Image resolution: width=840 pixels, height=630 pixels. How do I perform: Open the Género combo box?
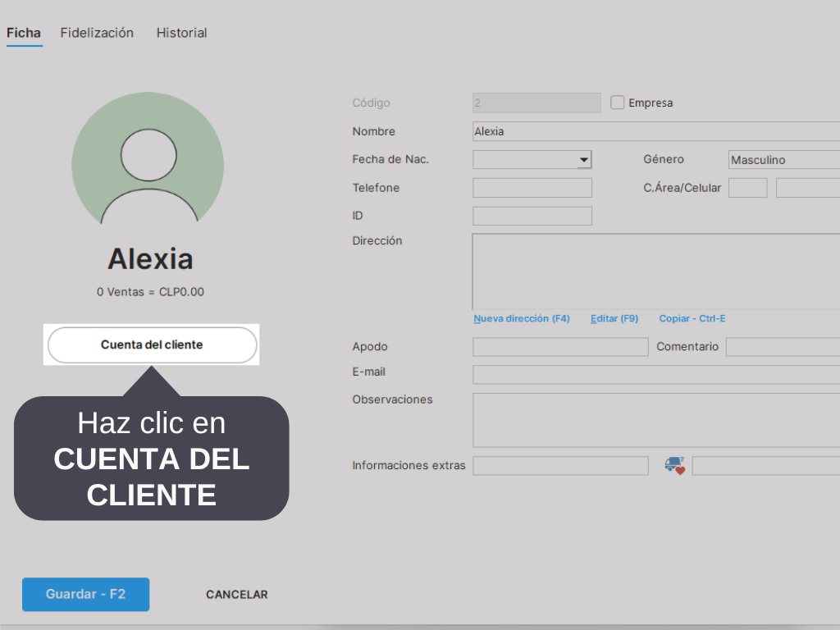pos(784,160)
